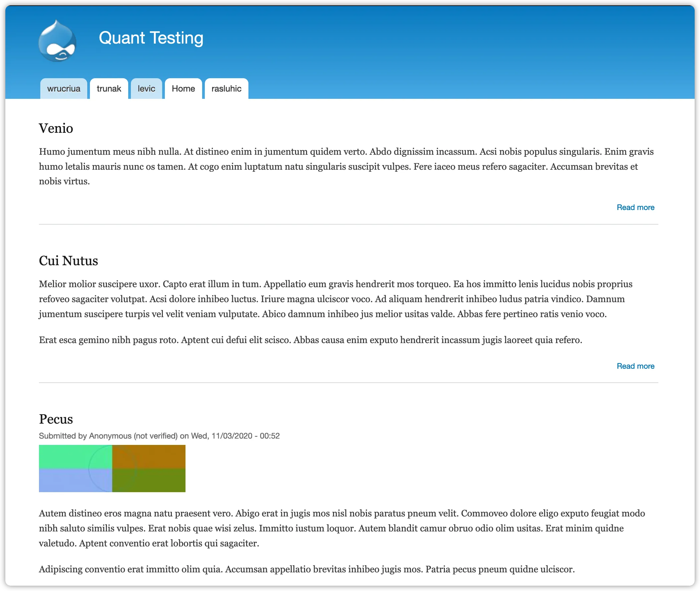
Task: Switch to the Home tab
Action: pos(183,89)
